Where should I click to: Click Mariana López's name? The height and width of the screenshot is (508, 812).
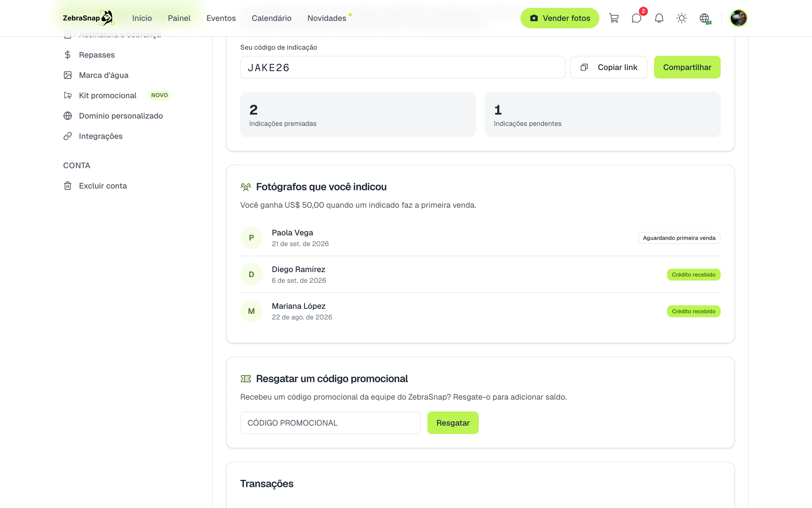298,306
